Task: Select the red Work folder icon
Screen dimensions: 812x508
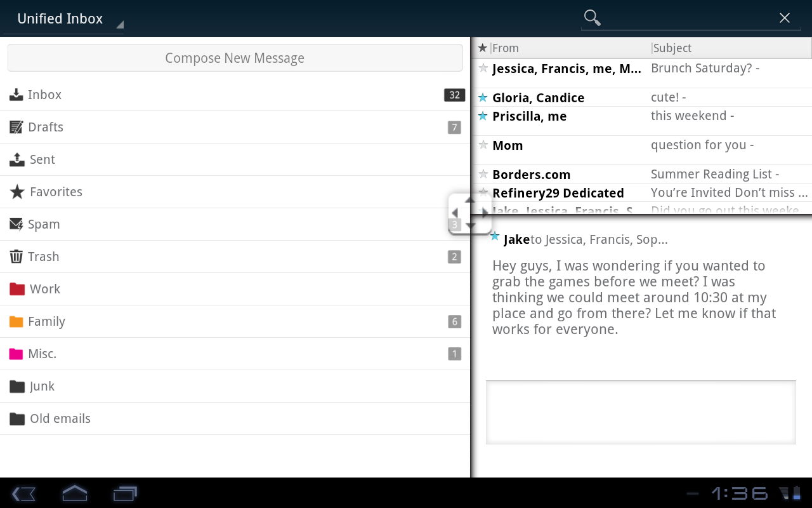Action: point(17,289)
